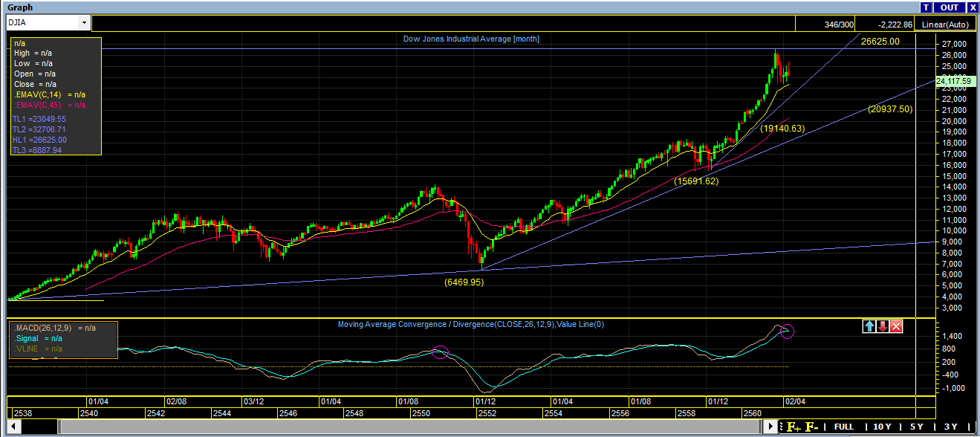Move MACD panel up with blue arrow
The height and width of the screenshot is (437, 980).
869,326
